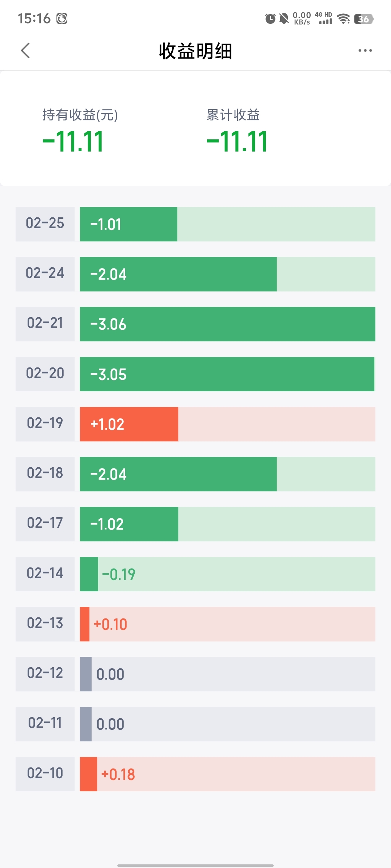Tap the alarm clock status icon
The width and height of the screenshot is (391, 868).
pyautogui.click(x=270, y=18)
